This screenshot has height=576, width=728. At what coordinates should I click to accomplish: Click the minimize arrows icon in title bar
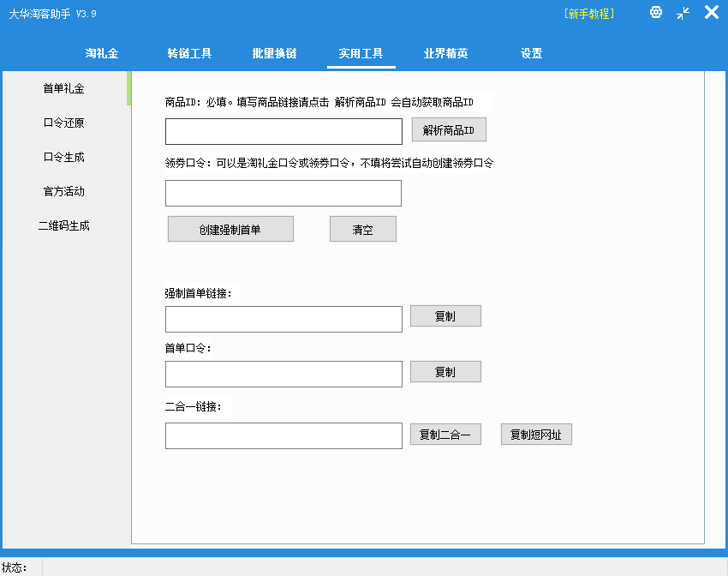pyautogui.click(x=683, y=13)
